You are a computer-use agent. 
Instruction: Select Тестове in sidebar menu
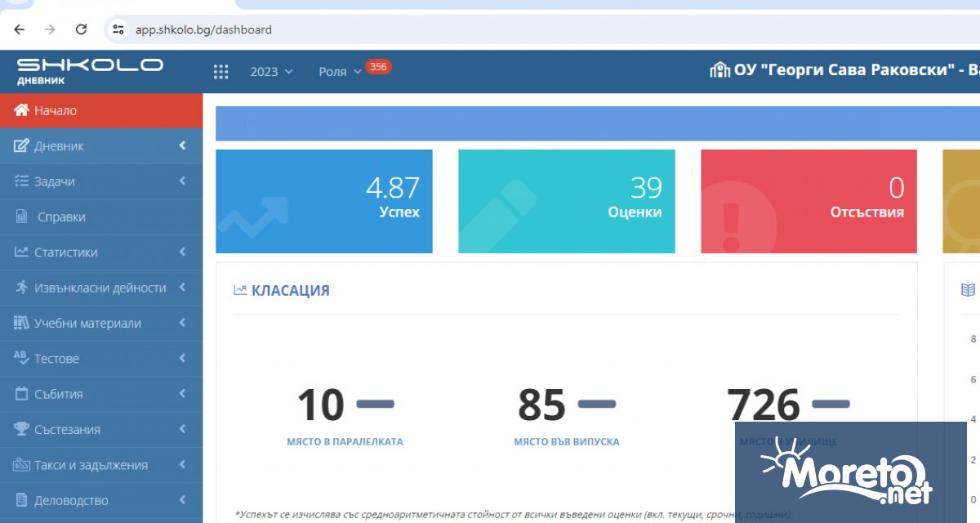[x=56, y=359]
